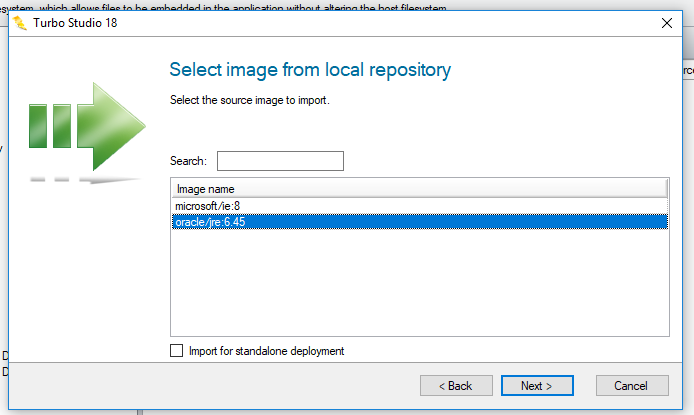Sort by the Image name column header
694x415 pixels.
coord(420,189)
